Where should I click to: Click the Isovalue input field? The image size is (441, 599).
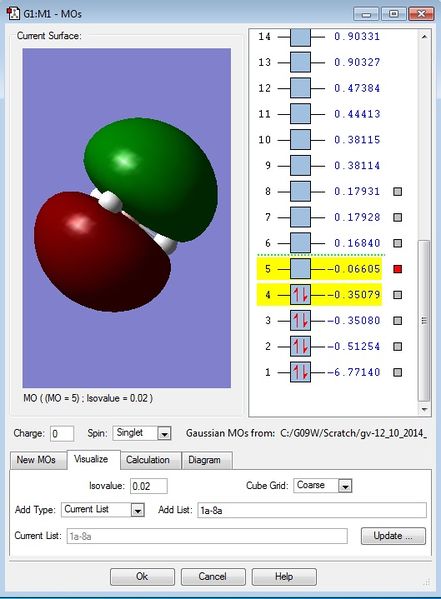click(149, 486)
